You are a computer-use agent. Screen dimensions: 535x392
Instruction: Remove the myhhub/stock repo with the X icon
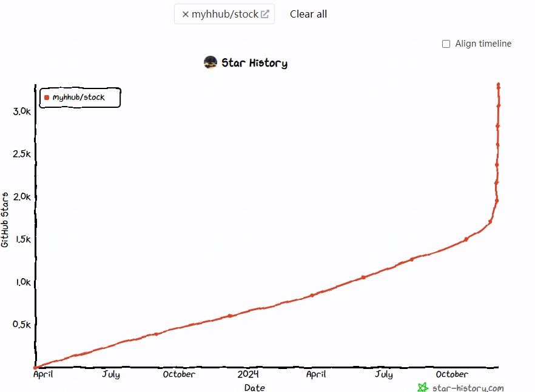[x=185, y=14]
